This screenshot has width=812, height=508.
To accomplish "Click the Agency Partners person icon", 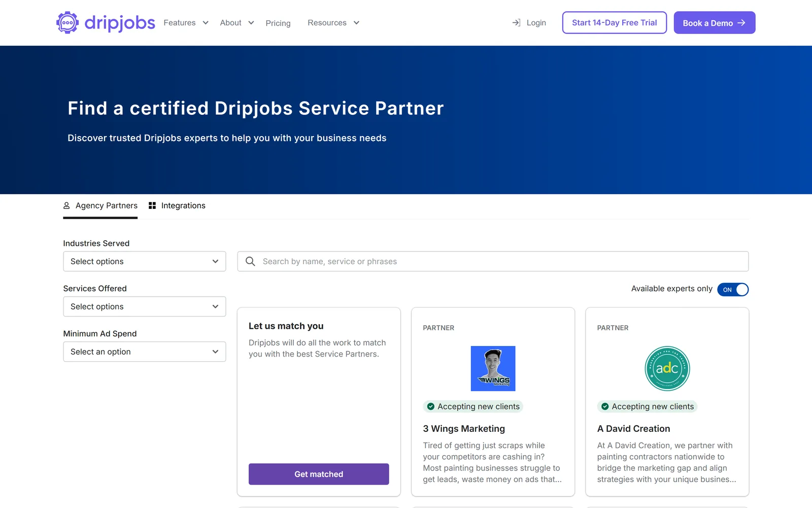I will click(66, 206).
